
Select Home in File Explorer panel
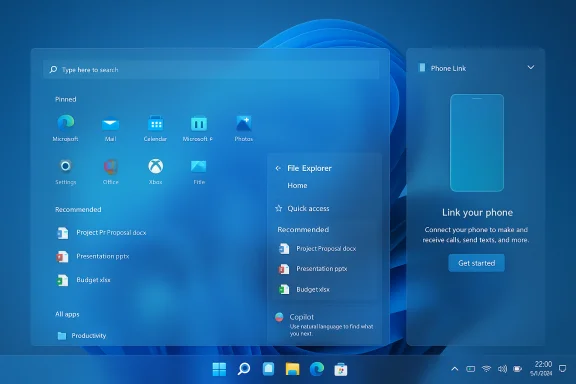297,186
